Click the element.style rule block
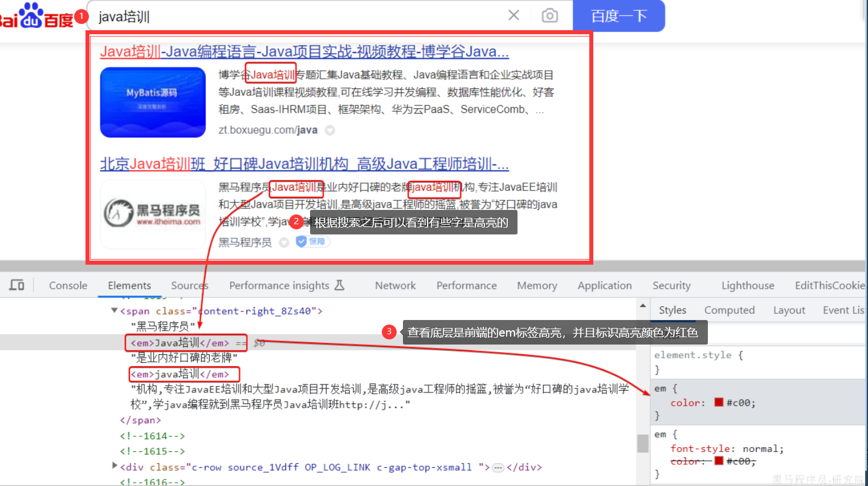868x486 pixels. coord(758,362)
